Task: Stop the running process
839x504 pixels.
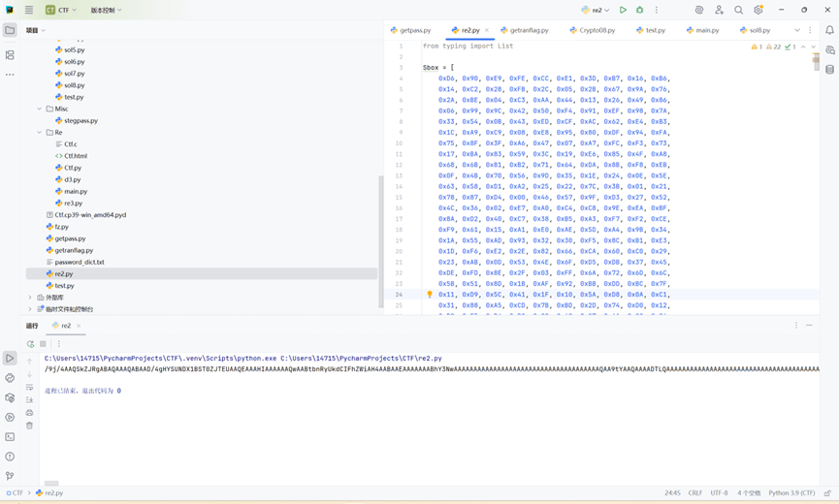Action: (x=43, y=344)
